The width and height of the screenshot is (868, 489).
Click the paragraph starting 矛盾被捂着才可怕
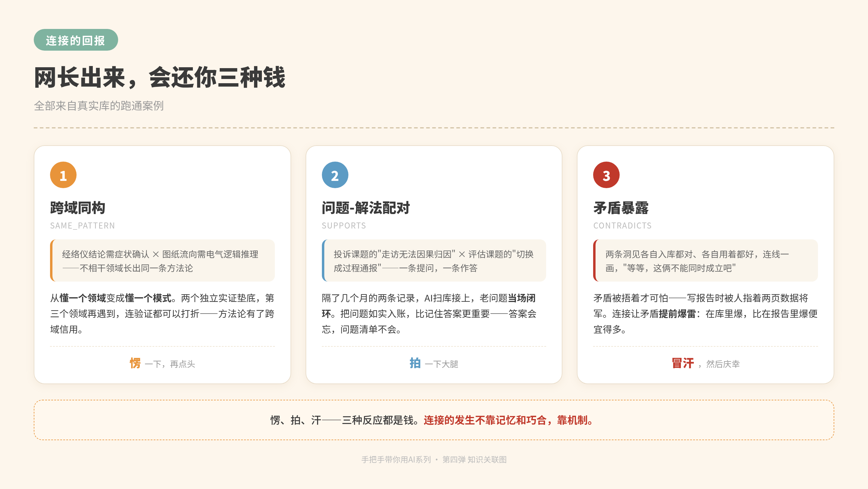pos(705,314)
